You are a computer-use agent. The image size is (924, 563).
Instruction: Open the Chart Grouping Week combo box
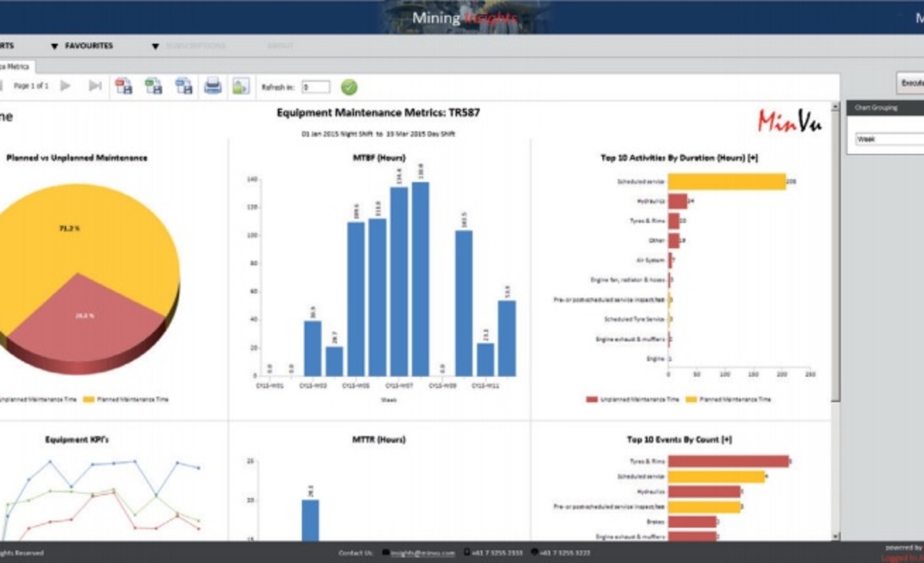click(x=889, y=139)
